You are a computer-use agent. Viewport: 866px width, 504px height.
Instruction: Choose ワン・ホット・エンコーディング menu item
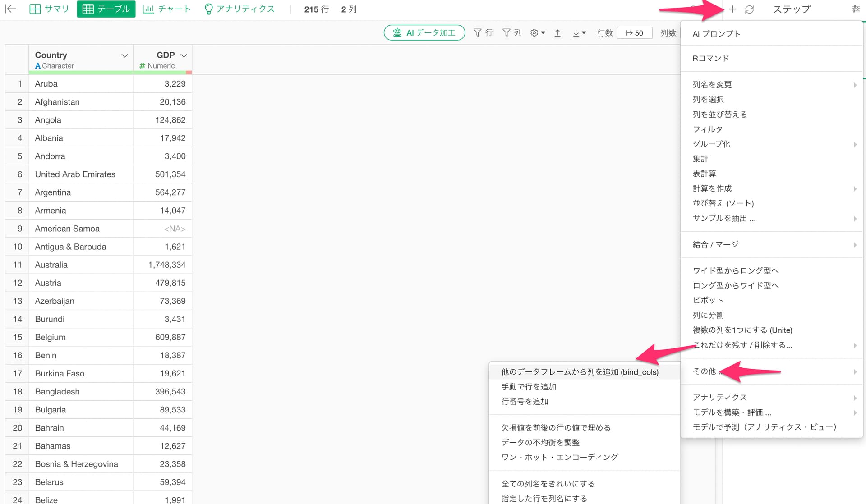point(559,457)
